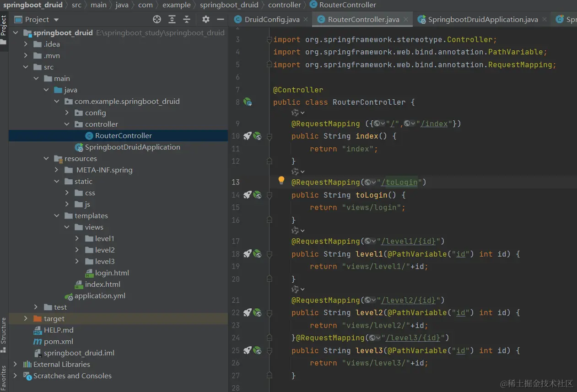Image resolution: width=577 pixels, height=392 pixels.
Task: Switch to the DruidConfig.java tab
Action: 272,20
